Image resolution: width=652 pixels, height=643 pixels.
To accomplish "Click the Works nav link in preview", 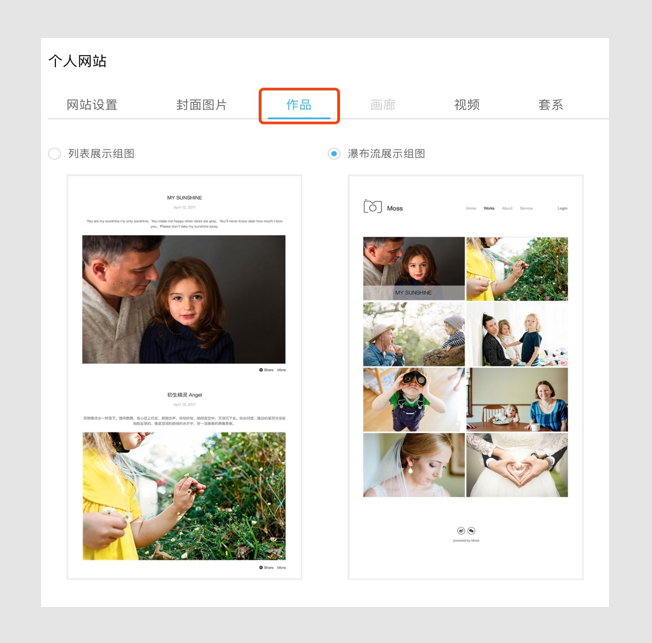I will (489, 209).
